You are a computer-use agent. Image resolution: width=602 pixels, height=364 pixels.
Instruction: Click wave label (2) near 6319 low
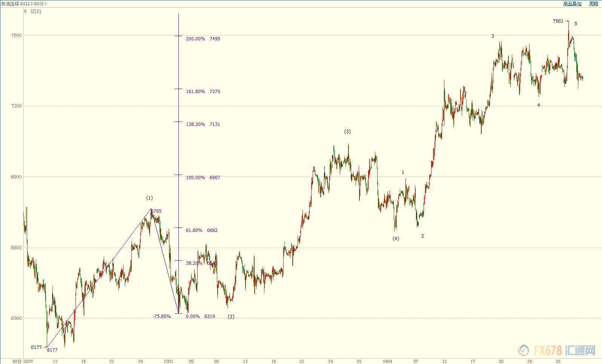point(231,317)
